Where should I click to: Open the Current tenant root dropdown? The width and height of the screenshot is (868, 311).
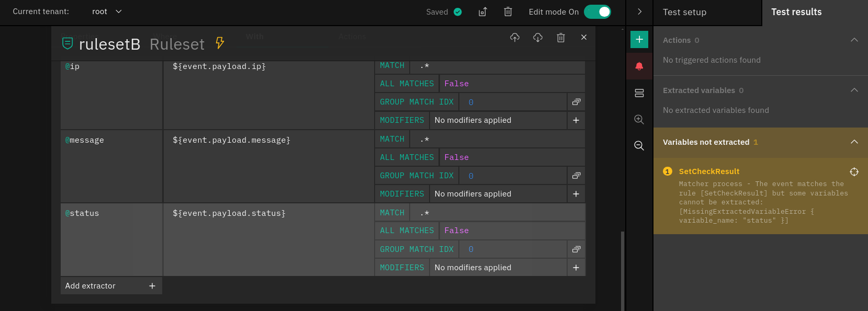pyautogui.click(x=107, y=11)
